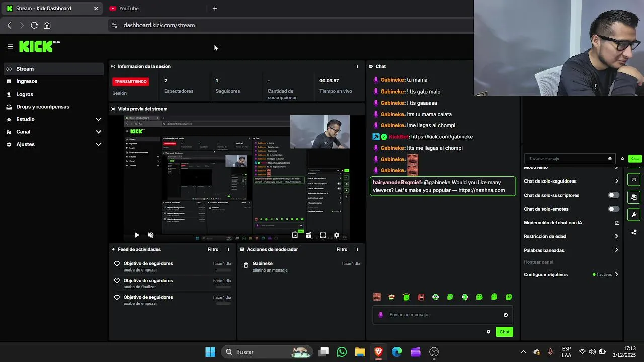Show hidden system tray icons
Viewport: 644px width, 362px height.
coord(523,352)
